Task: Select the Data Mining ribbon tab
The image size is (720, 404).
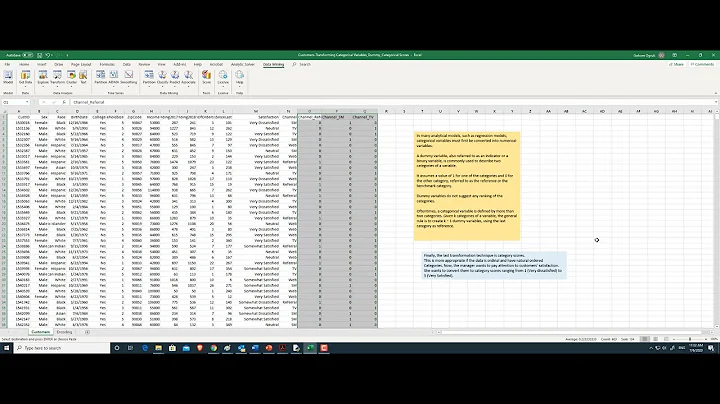Action: [273, 65]
